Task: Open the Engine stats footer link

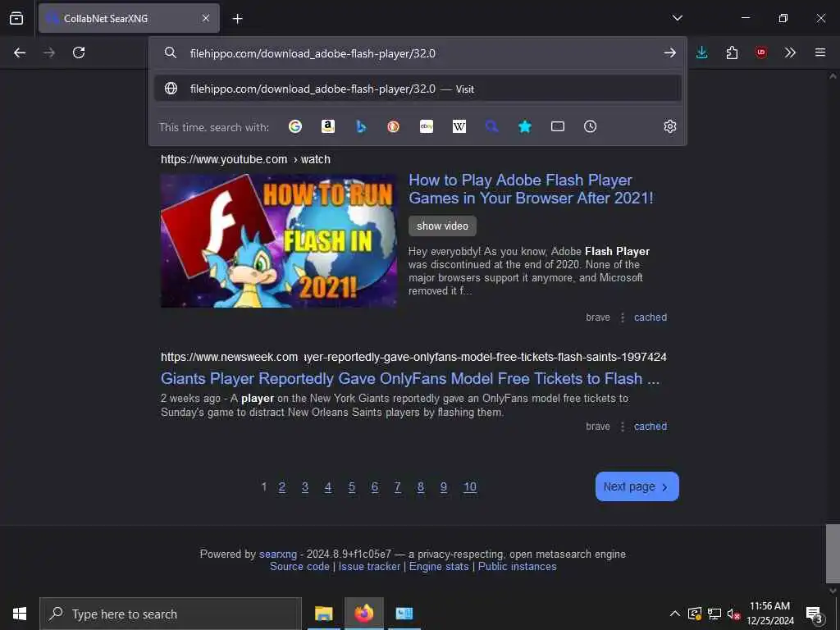Action: 439,566
